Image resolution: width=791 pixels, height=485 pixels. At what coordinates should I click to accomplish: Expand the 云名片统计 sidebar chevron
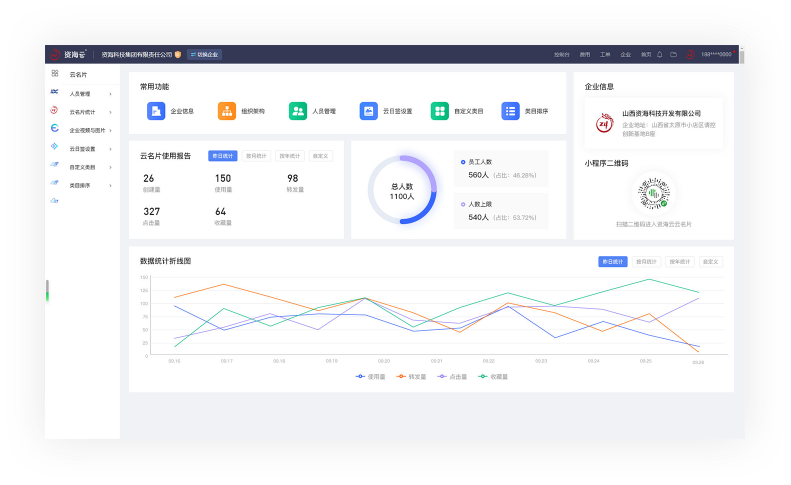pos(110,112)
